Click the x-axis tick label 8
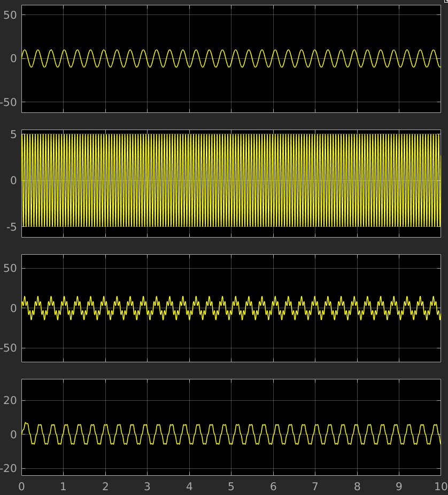448x495 pixels. click(x=357, y=486)
